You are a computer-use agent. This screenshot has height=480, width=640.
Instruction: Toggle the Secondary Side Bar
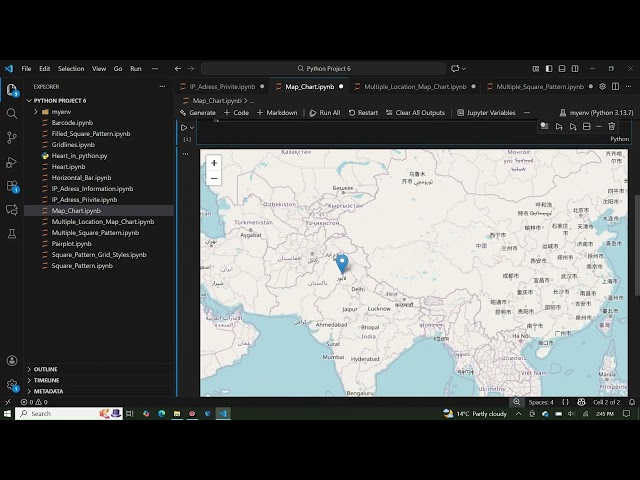click(x=575, y=69)
